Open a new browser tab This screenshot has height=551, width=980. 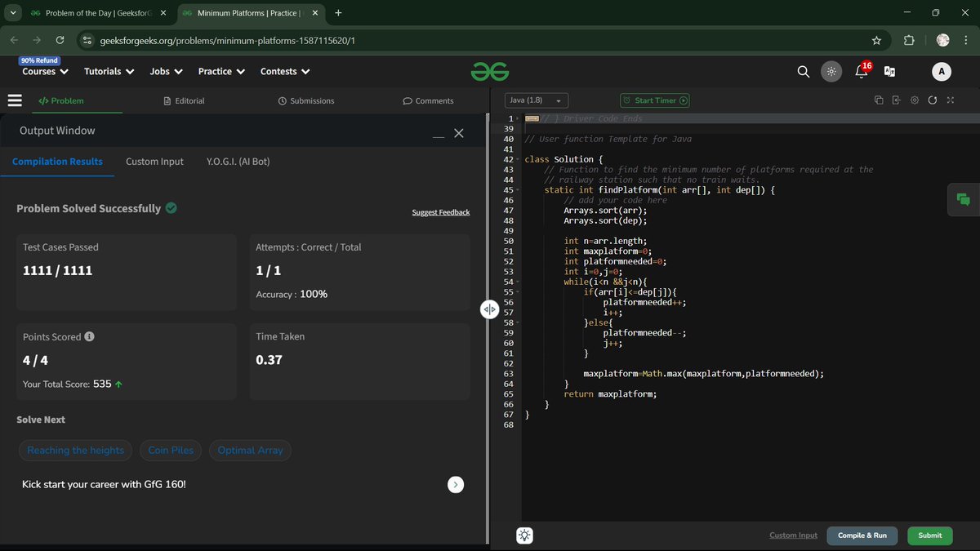(x=338, y=13)
